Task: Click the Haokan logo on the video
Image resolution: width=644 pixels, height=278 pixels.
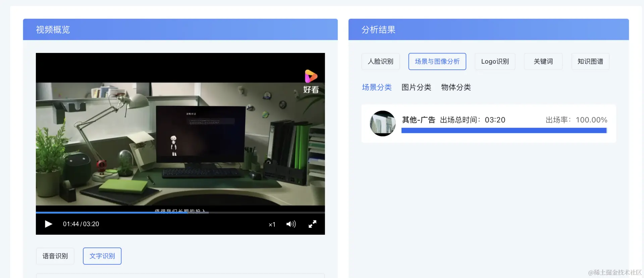Action: pos(311,81)
